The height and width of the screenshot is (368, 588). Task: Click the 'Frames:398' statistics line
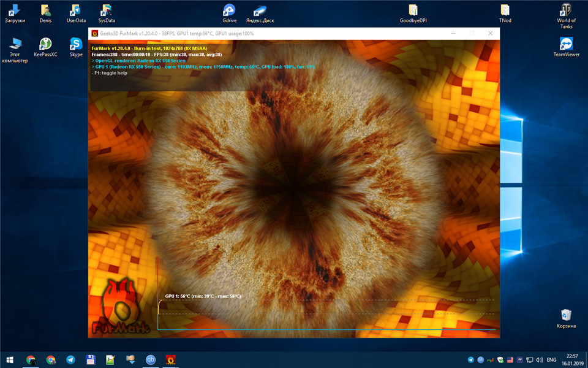tap(157, 55)
